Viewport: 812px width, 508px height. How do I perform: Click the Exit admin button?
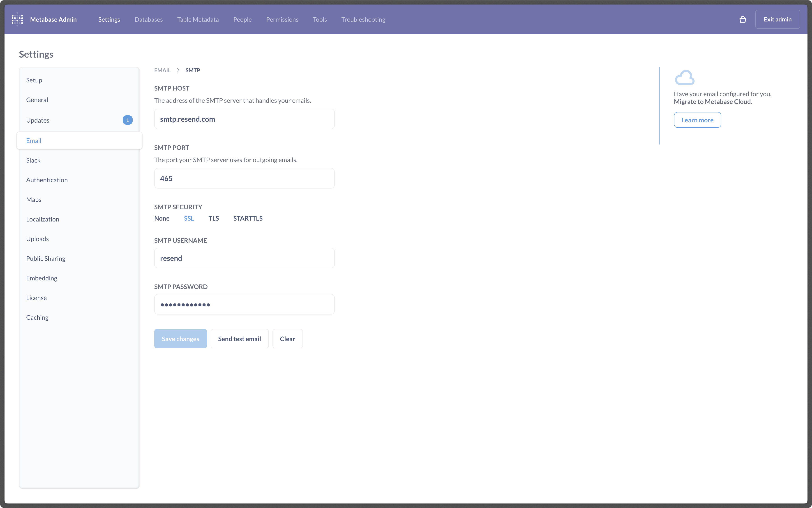tap(777, 19)
